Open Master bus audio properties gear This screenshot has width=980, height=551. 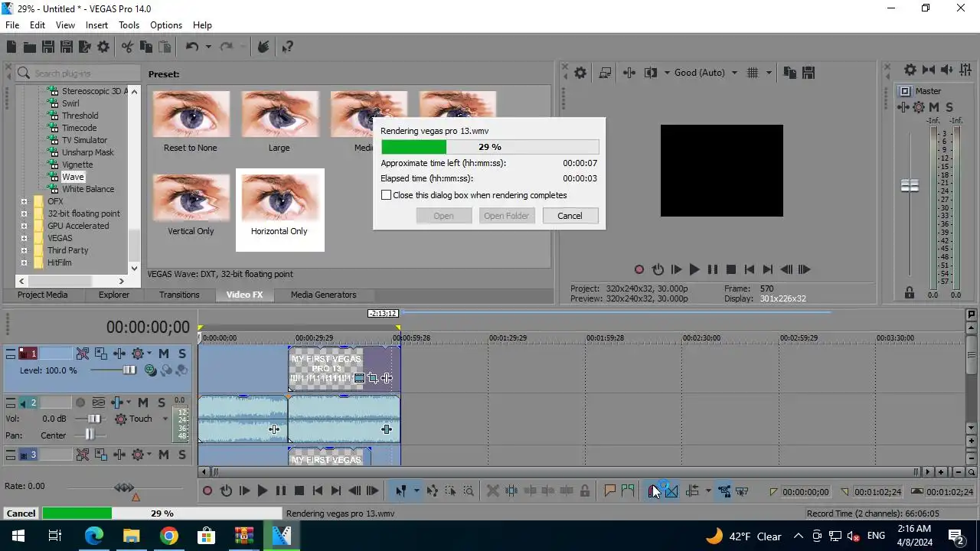(x=910, y=70)
